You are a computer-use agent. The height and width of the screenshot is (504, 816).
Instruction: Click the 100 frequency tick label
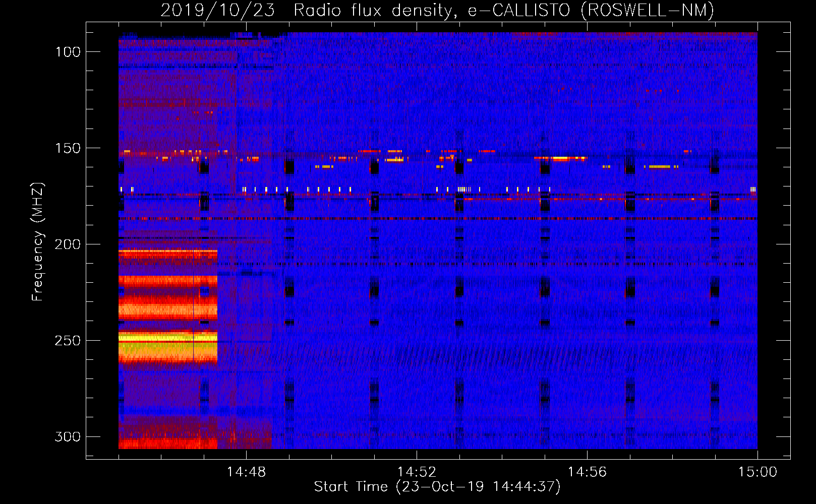68,52
